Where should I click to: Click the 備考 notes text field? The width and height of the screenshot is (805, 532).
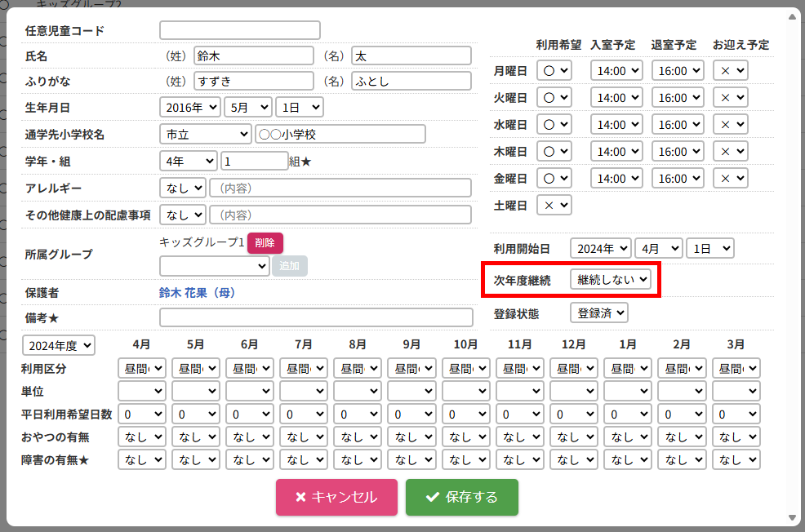(316, 317)
